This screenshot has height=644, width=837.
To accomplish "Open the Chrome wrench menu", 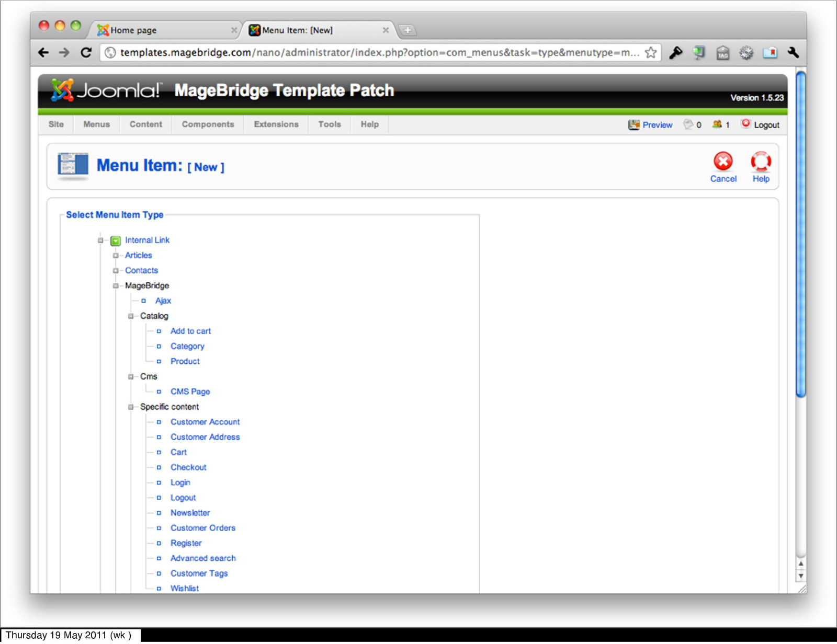I will 793,52.
